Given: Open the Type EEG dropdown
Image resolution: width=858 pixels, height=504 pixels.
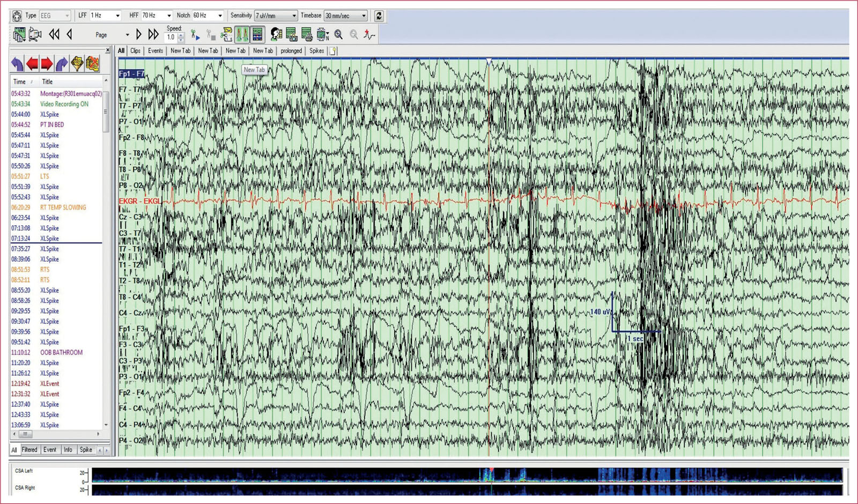Looking at the screenshot, I should point(55,16).
